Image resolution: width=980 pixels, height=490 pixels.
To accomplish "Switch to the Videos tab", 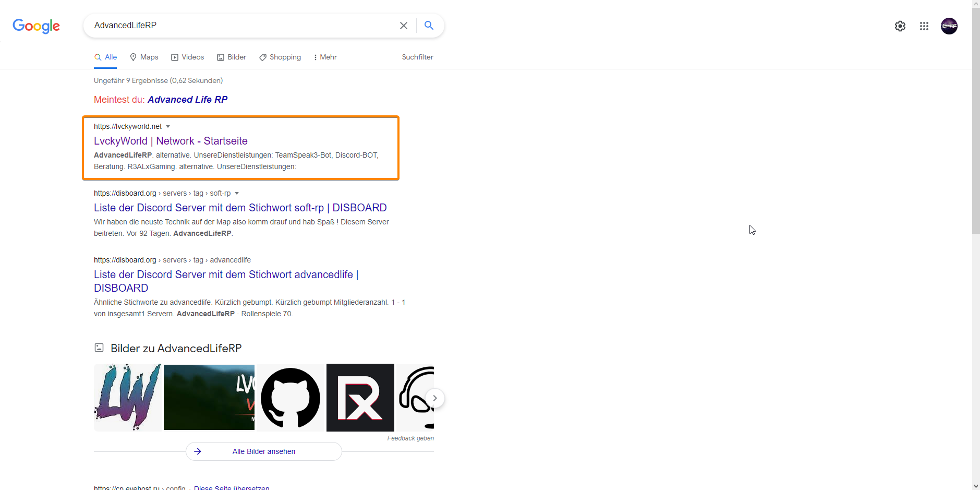I will pyautogui.click(x=188, y=57).
